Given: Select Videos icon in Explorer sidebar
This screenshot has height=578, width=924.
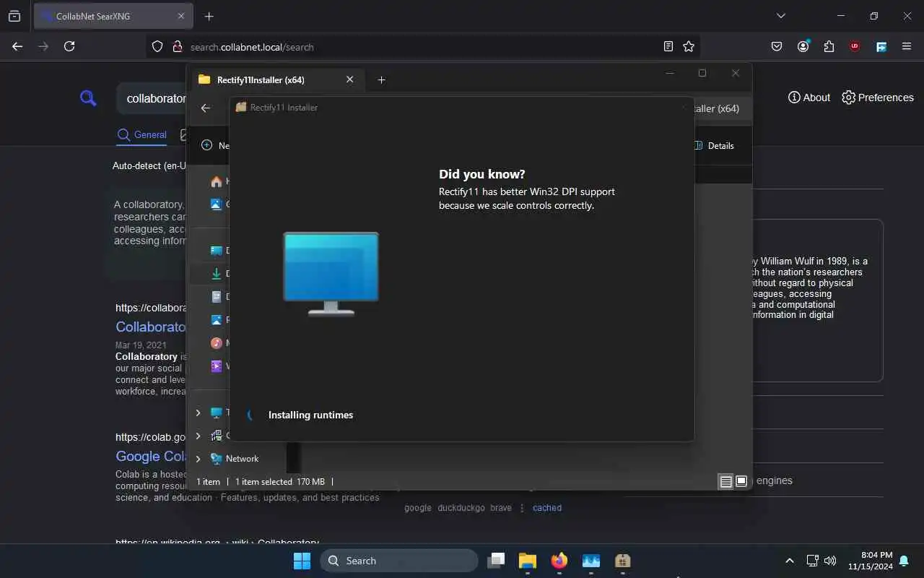Looking at the screenshot, I should [216, 366].
